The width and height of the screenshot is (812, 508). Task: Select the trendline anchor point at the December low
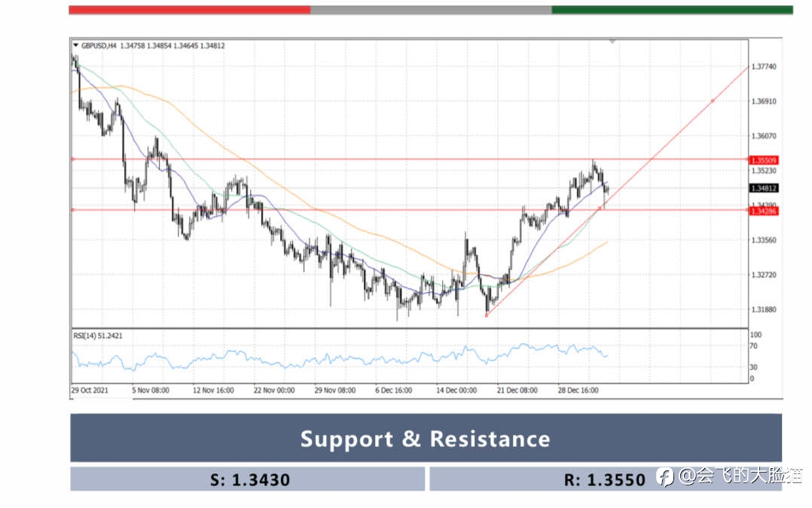[x=487, y=315]
